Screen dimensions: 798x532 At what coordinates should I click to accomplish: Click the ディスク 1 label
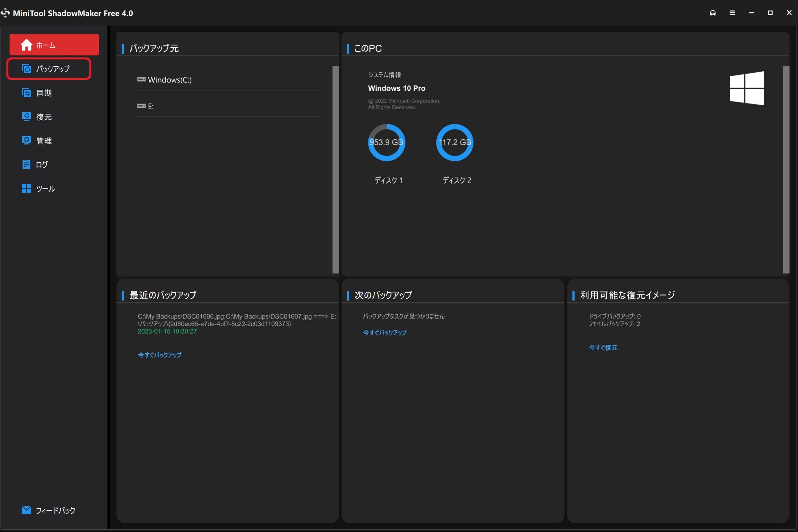388,180
